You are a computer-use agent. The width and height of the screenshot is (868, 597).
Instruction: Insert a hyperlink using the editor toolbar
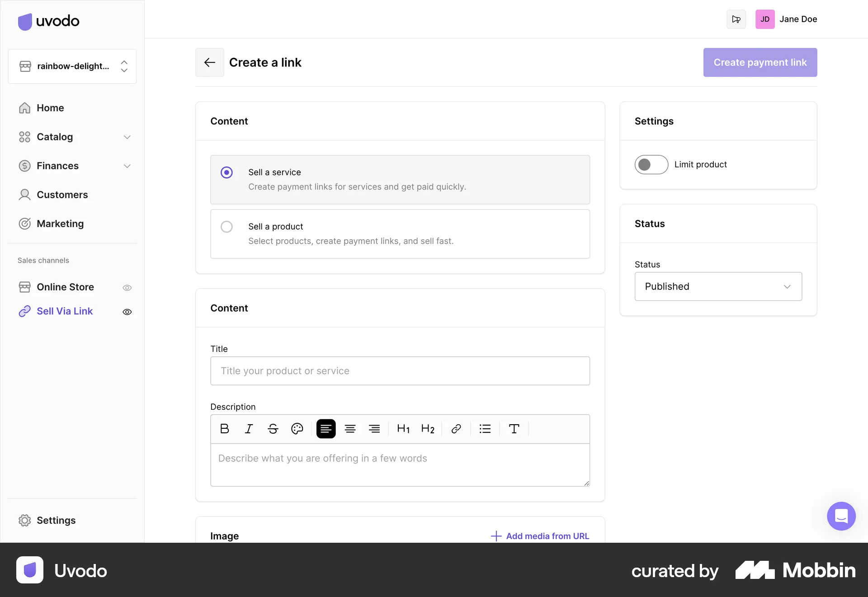(456, 429)
